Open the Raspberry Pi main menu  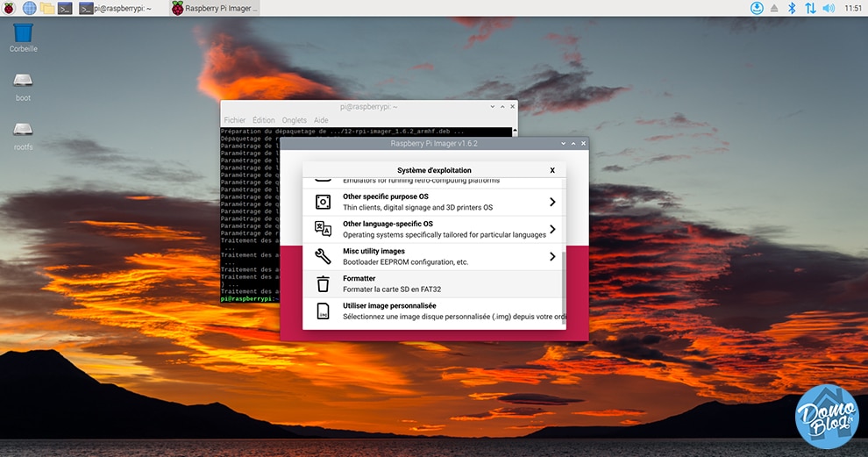[9, 8]
